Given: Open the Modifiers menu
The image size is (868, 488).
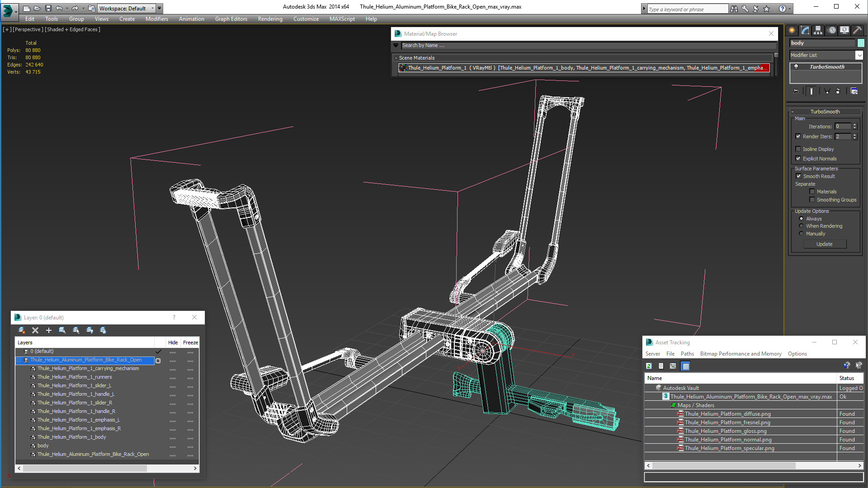Looking at the screenshot, I should pos(156,19).
